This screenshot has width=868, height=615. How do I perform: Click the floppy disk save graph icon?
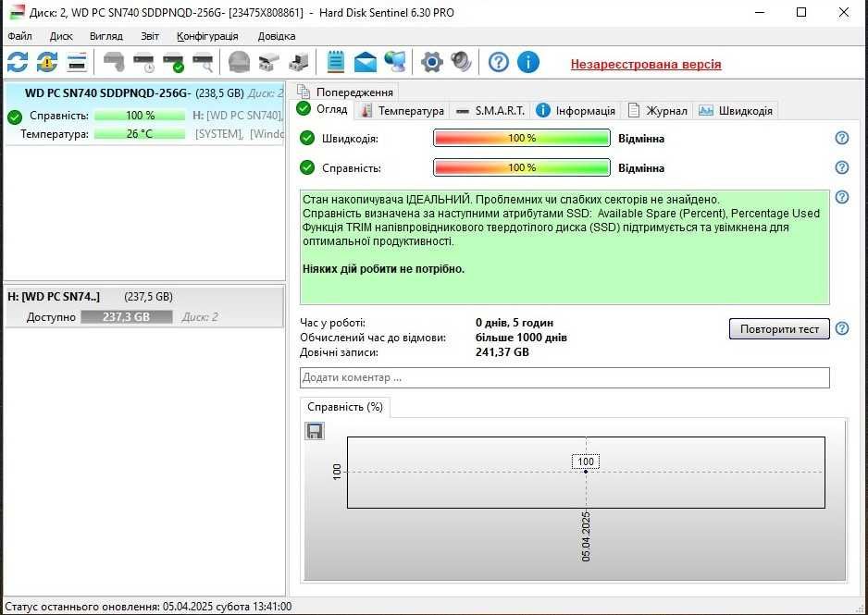315,431
